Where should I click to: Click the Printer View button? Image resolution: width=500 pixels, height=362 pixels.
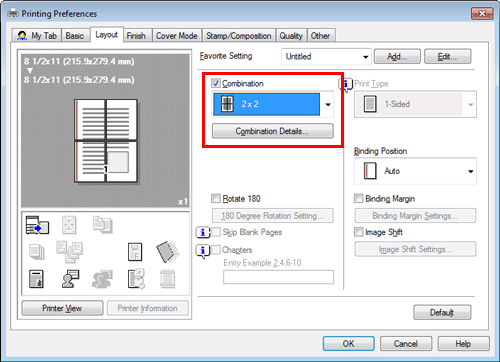point(62,308)
